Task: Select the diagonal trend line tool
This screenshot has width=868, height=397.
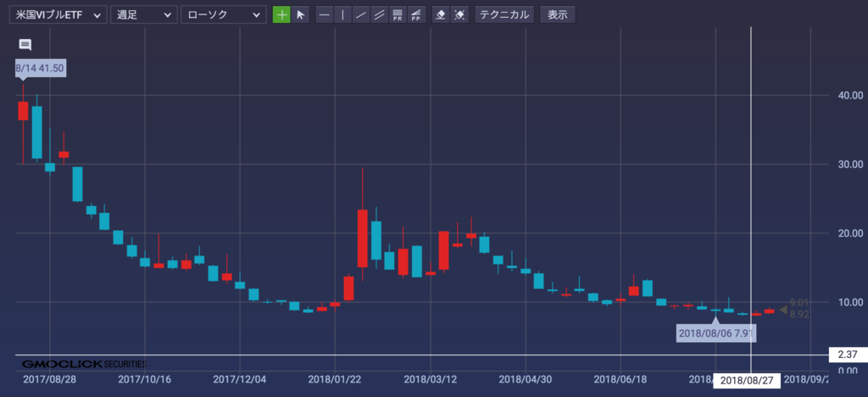Action: pos(361,15)
